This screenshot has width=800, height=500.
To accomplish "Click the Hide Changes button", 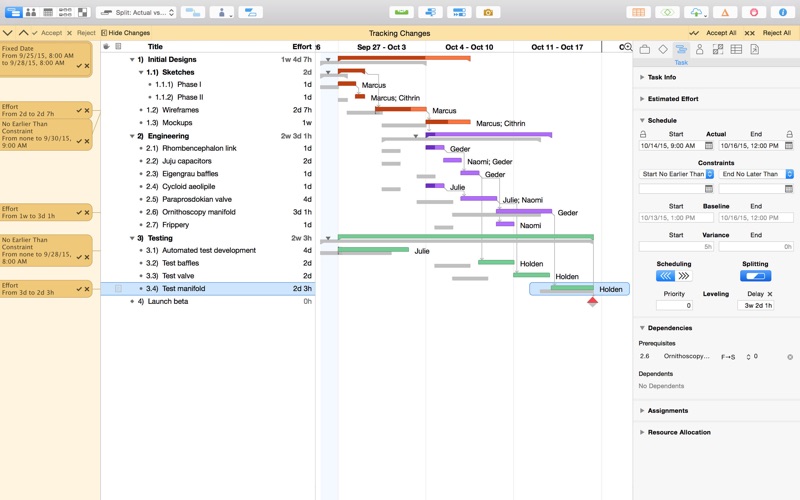I will [126, 33].
